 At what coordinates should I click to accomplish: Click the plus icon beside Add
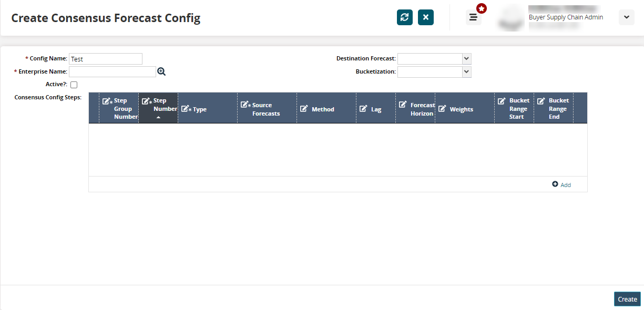pyautogui.click(x=555, y=184)
